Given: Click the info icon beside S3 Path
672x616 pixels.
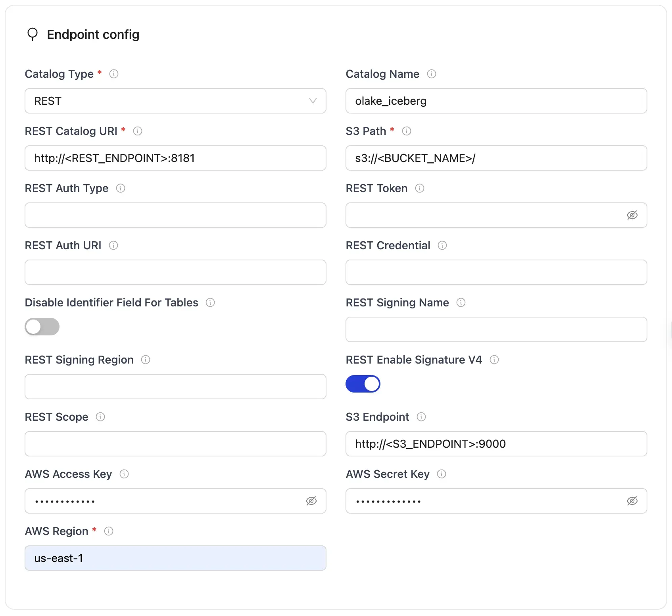Looking at the screenshot, I should [x=407, y=131].
